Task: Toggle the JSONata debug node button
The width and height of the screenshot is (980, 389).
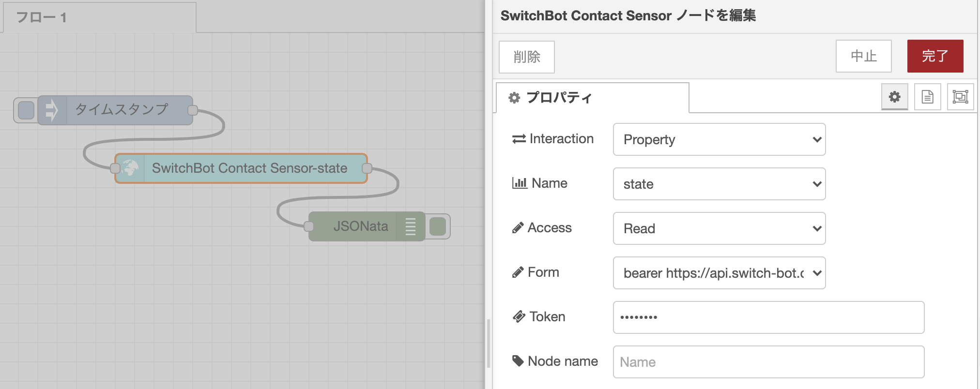Action: click(438, 226)
